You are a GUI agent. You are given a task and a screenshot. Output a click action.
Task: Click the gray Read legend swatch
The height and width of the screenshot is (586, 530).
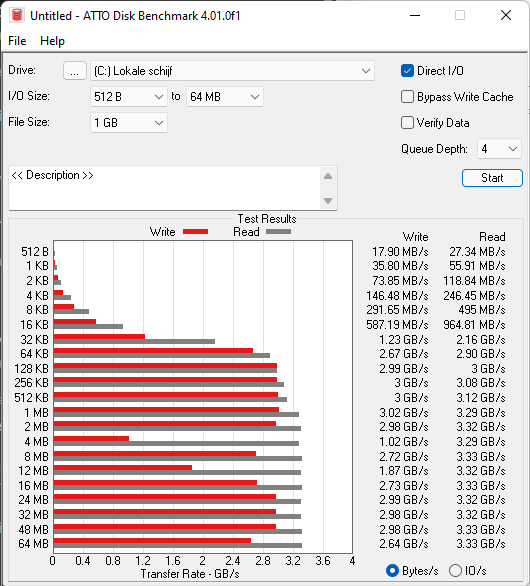point(278,232)
